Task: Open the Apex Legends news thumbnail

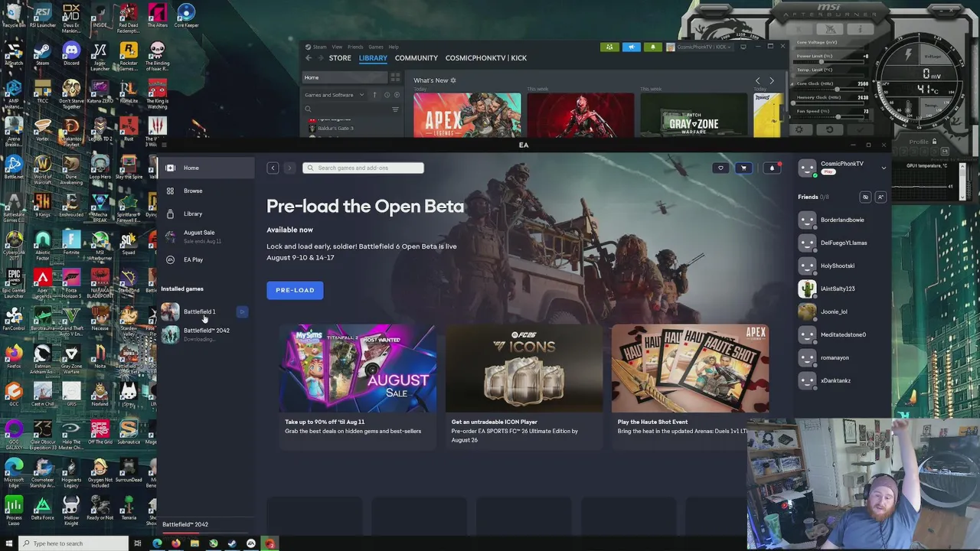Action: [x=467, y=115]
